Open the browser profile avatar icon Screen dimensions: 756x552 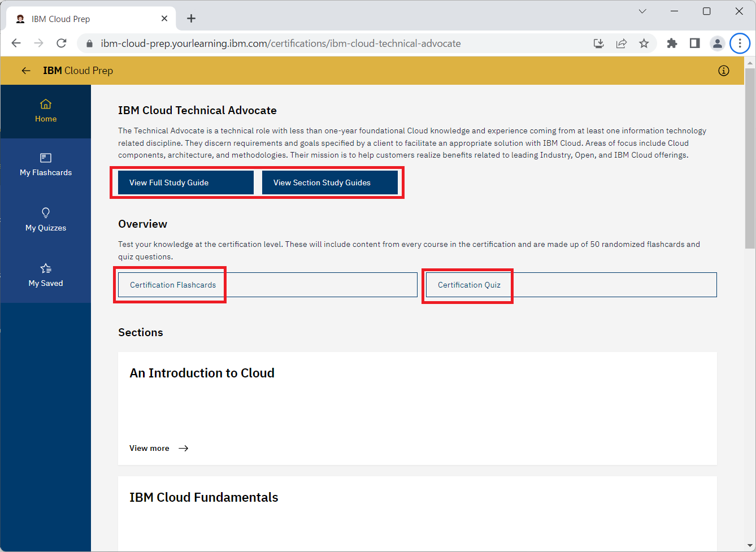click(718, 43)
